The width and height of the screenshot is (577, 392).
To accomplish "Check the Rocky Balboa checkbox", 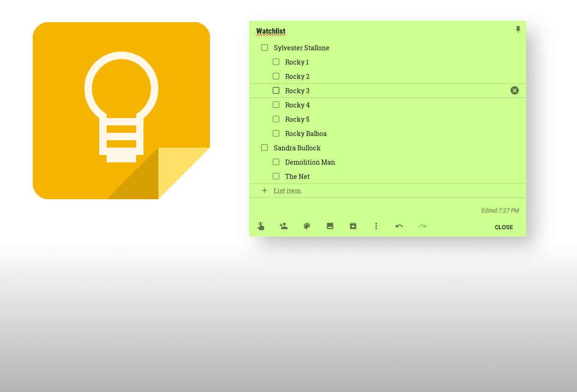I will tap(276, 133).
